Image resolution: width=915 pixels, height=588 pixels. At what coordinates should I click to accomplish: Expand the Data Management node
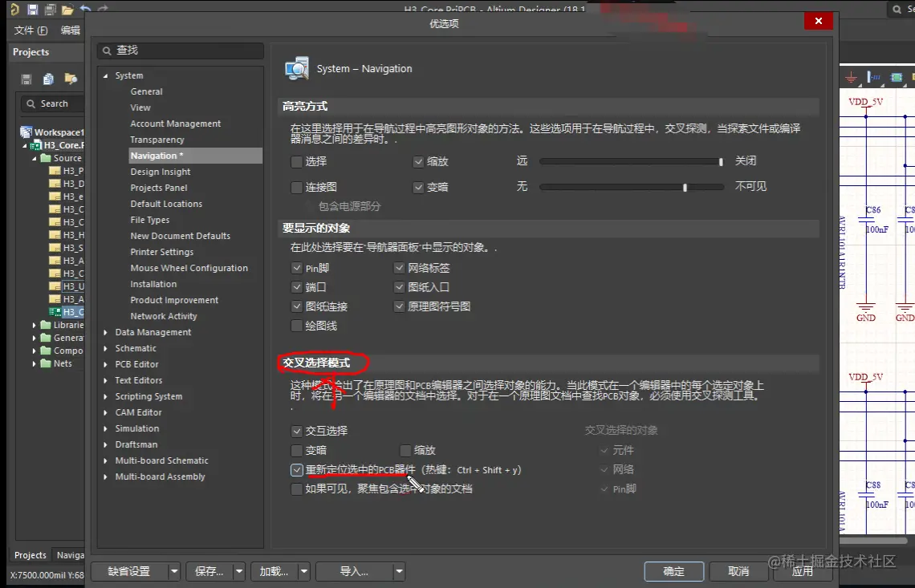point(106,332)
